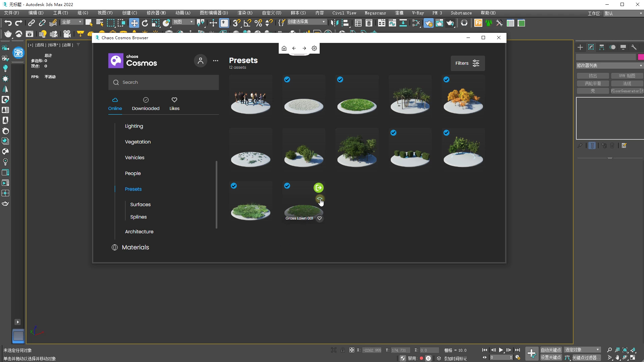This screenshot has width=644, height=362.
Task: Expand the modifier list (修改器列表) dropdown
Action: 609,66
